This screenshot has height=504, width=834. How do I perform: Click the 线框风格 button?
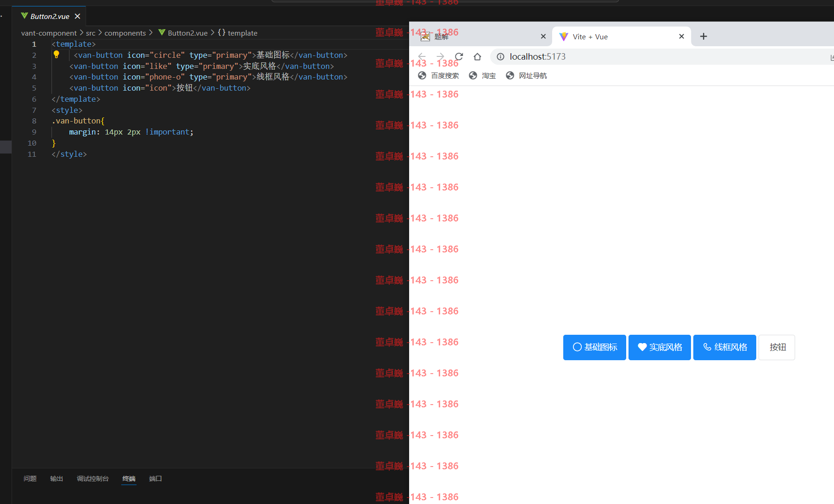[x=725, y=347]
